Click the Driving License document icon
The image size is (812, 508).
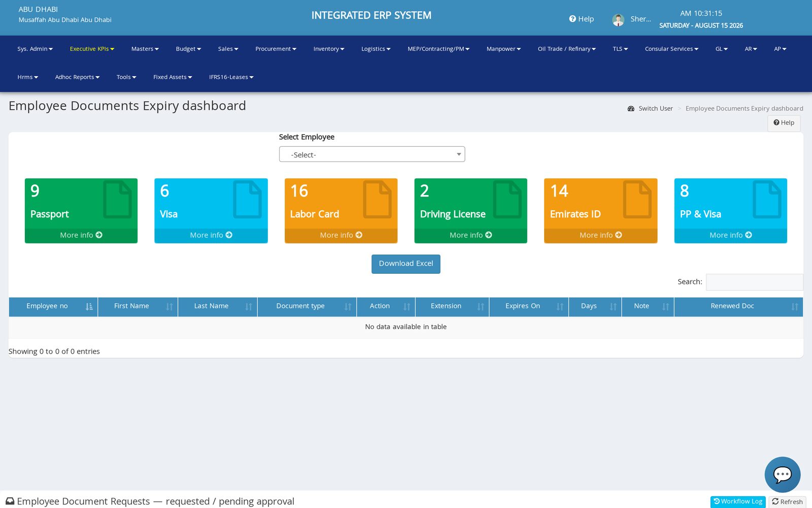tap(507, 199)
